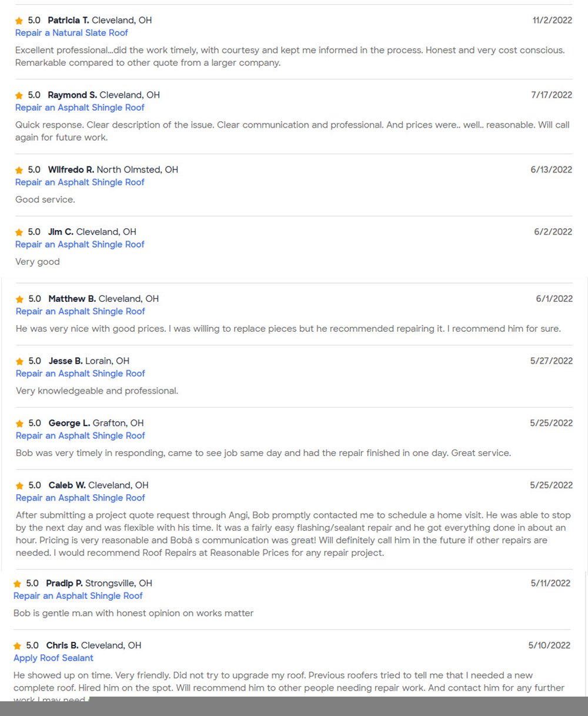Open Raymond S.'s Repair an Asphalt Shingle Roof link

pyautogui.click(x=79, y=108)
